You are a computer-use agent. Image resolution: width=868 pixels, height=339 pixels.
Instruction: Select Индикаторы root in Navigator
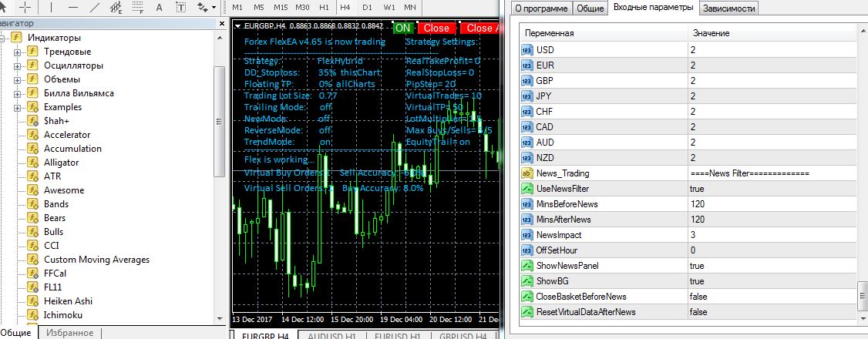(54, 38)
